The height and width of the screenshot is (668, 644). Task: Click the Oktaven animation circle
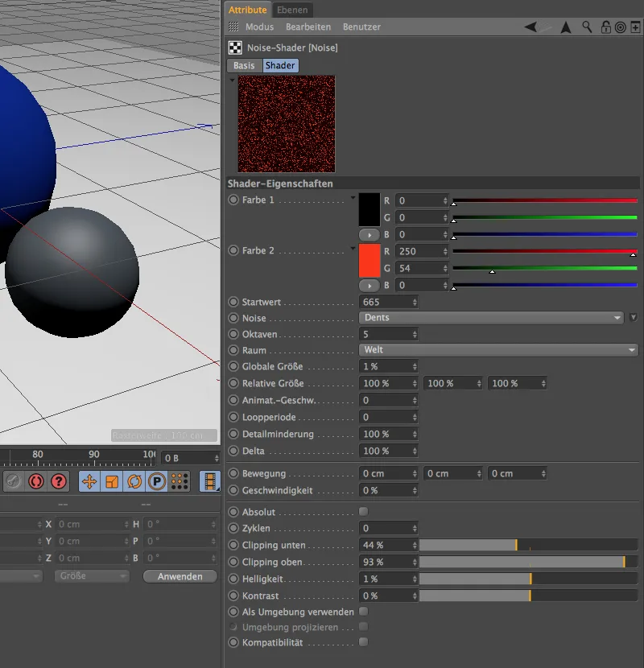click(x=233, y=334)
